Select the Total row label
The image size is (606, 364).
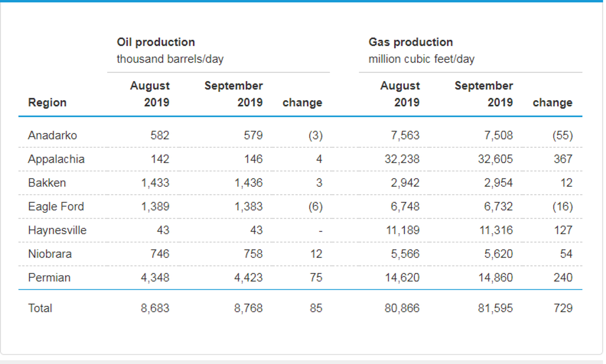[40, 308]
